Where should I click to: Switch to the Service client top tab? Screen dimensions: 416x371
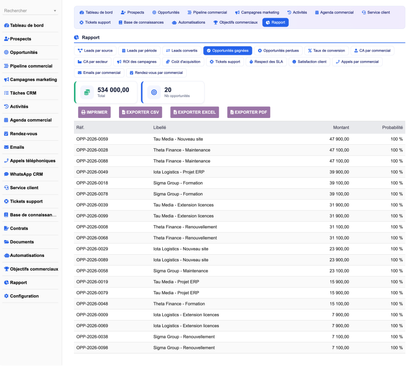coord(376,12)
